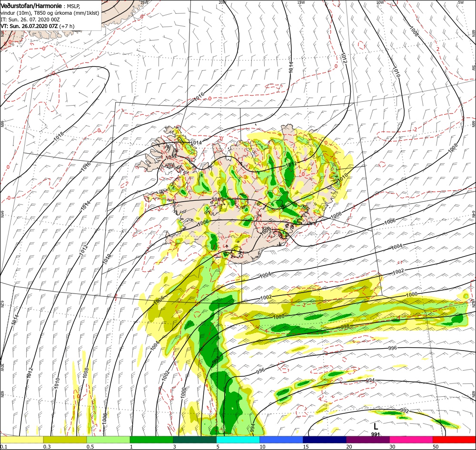Choose the navy 15 mm legend swatch
This screenshot has height=450, width=476.
[x=325, y=440]
